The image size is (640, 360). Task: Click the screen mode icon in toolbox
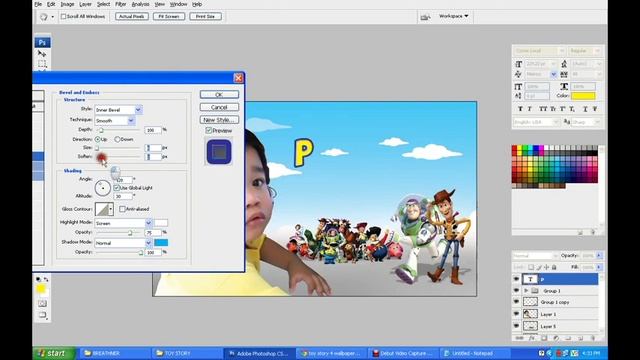click(x=42, y=315)
